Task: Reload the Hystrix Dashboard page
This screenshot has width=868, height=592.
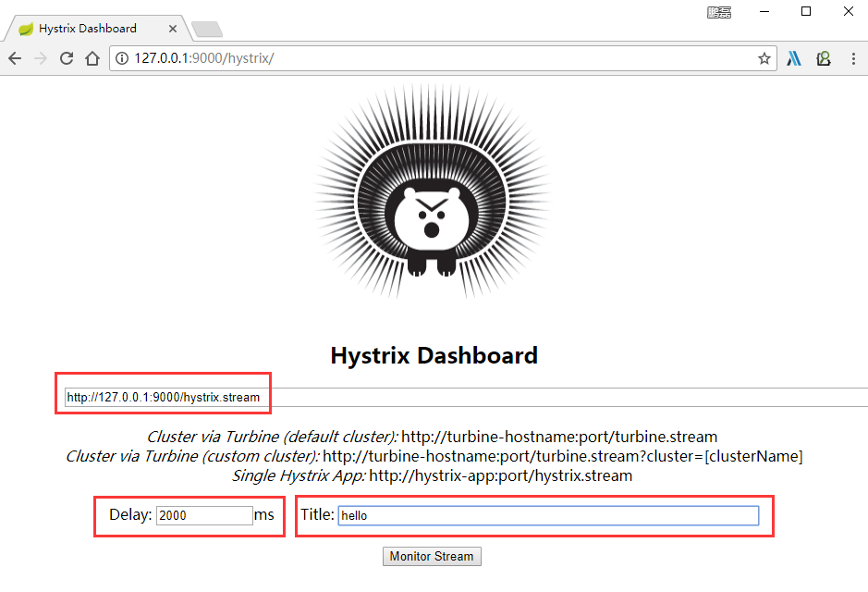Action: [65, 57]
